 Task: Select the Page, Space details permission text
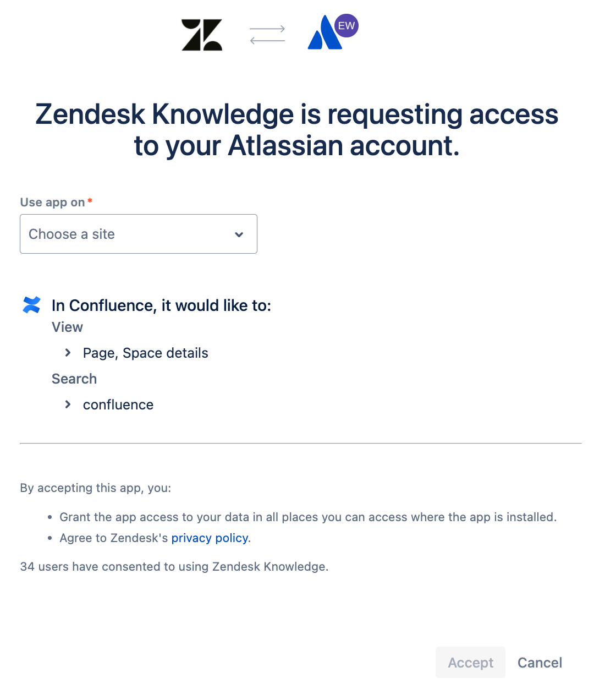(x=145, y=353)
